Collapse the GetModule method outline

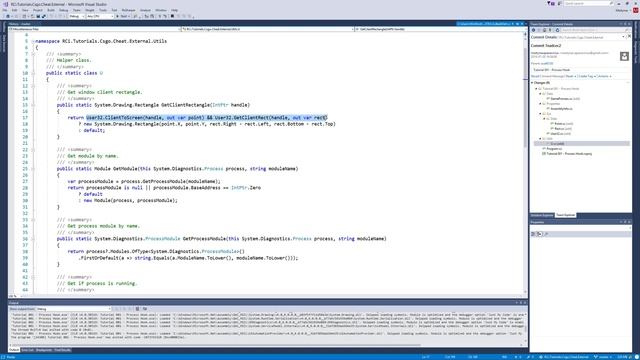pos(33,169)
